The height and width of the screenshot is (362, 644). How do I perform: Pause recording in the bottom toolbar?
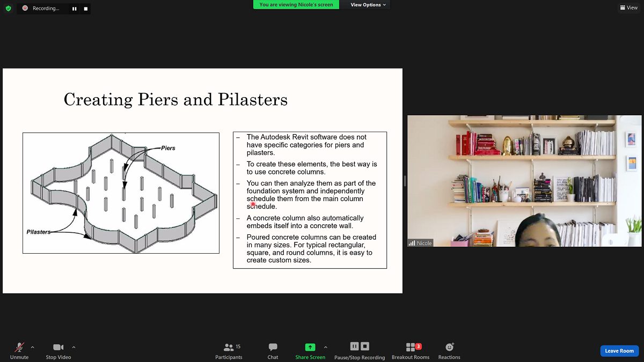point(354,346)
